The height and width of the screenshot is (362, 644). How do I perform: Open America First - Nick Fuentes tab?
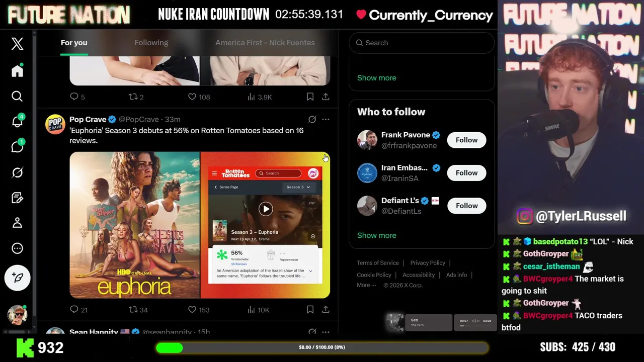click(265, 43)
